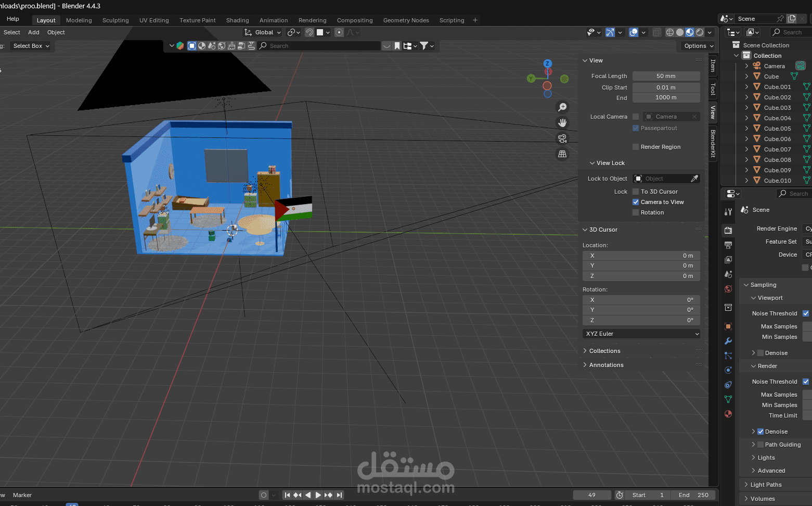Open the Tool properties tab icon

[x=728, y=212]
